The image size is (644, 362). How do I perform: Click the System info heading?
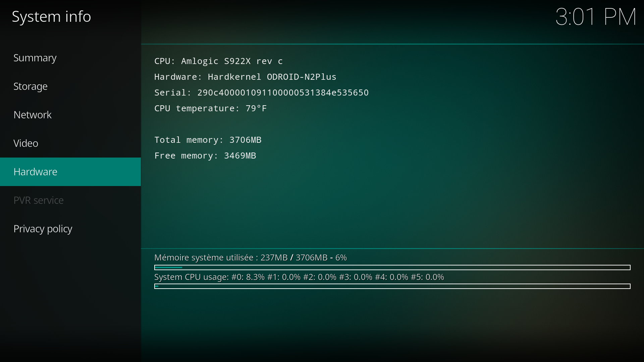tap(51, 17)
